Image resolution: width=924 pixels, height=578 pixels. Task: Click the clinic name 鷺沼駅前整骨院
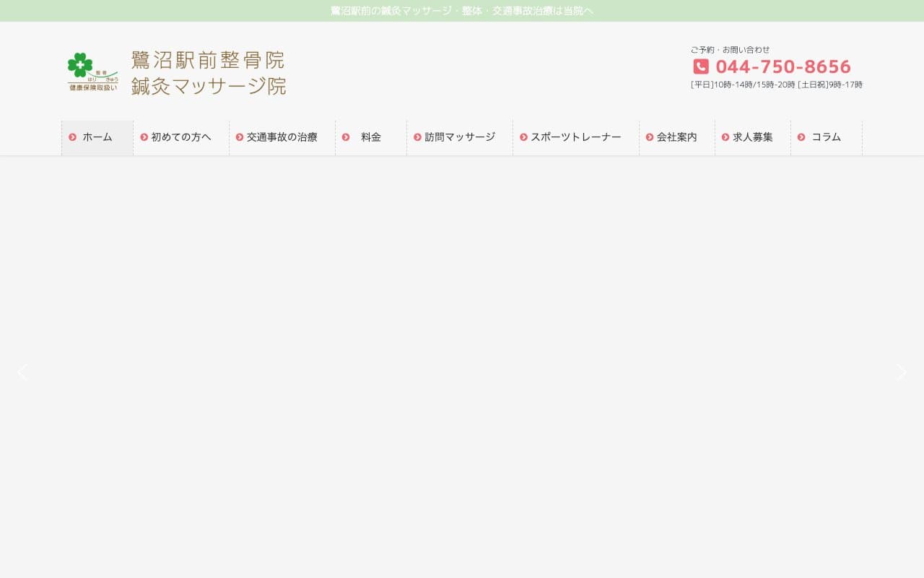(208, 61)
